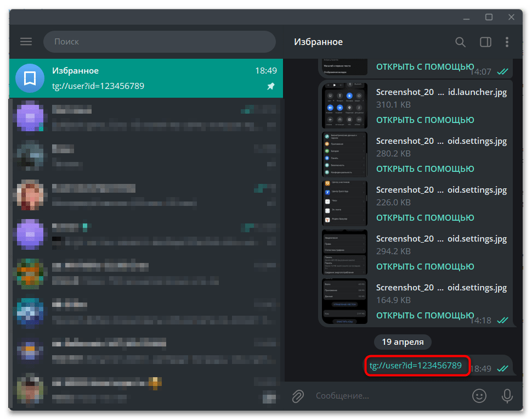Open the 294.2 KB screenshot thumbnail

point(345,252)
